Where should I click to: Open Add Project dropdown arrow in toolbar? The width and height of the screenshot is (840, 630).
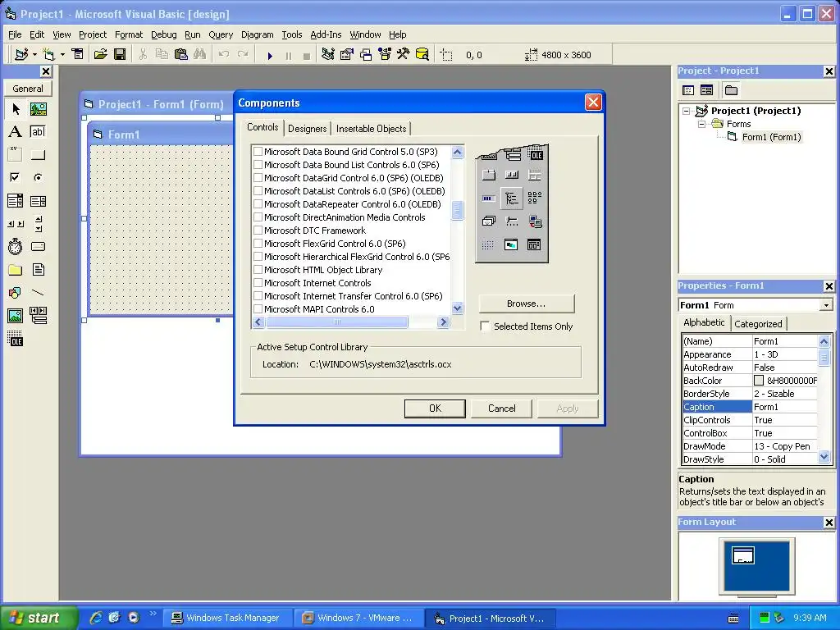[34, 55]
